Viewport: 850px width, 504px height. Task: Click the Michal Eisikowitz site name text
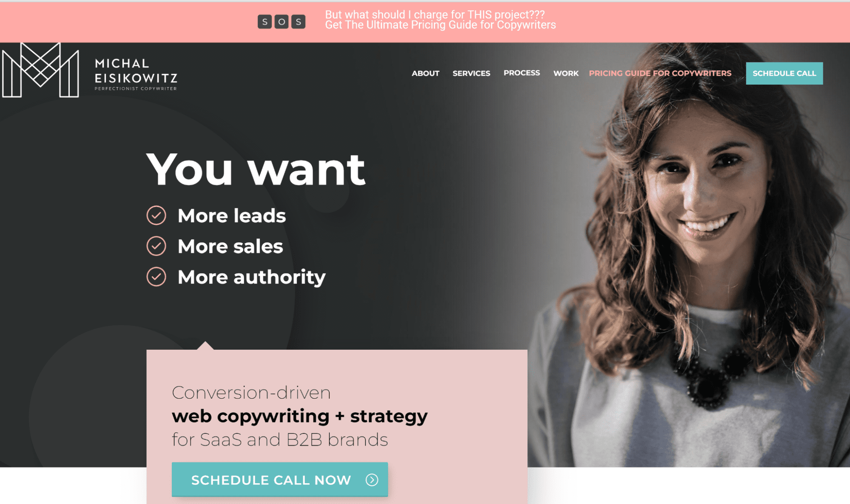(136, 71)
